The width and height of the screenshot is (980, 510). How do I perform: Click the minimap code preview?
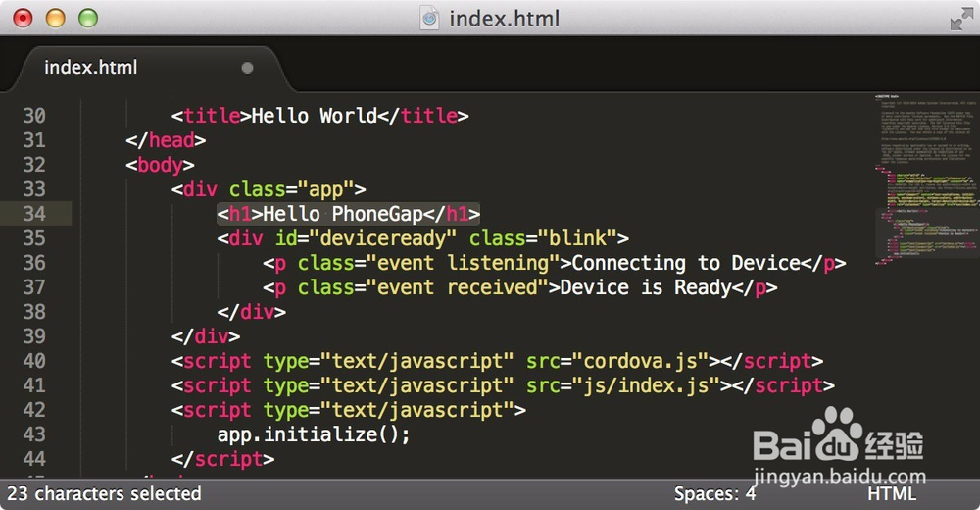click(926, 178)
